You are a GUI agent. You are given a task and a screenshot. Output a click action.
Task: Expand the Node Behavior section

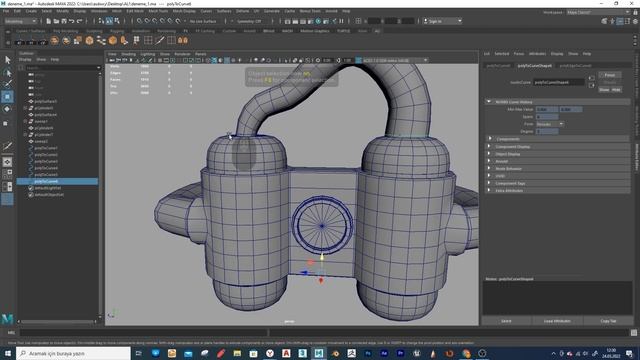click(x=489, y=169)
